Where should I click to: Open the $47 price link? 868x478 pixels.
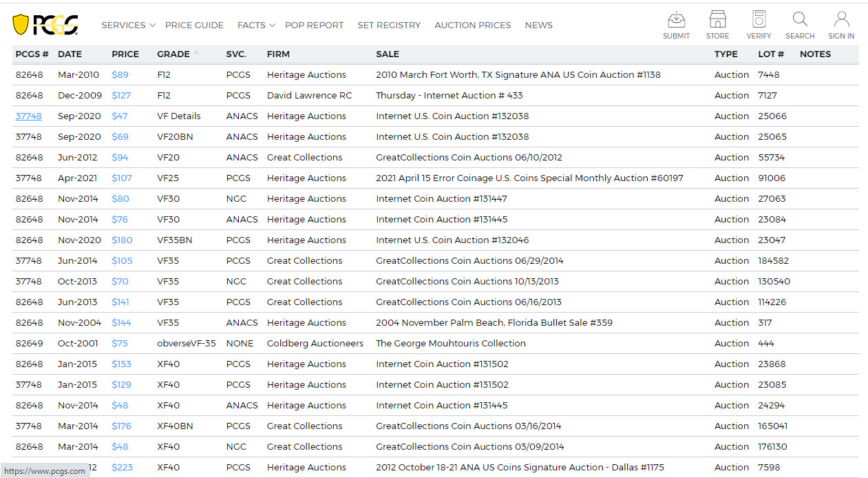click(120, 116)
